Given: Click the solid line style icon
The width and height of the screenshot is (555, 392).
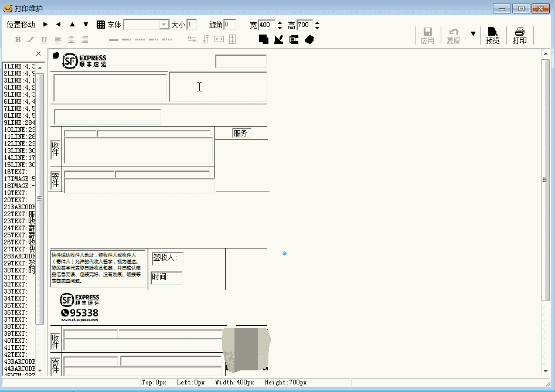Looking at the screenshot, I should (112, 40).
